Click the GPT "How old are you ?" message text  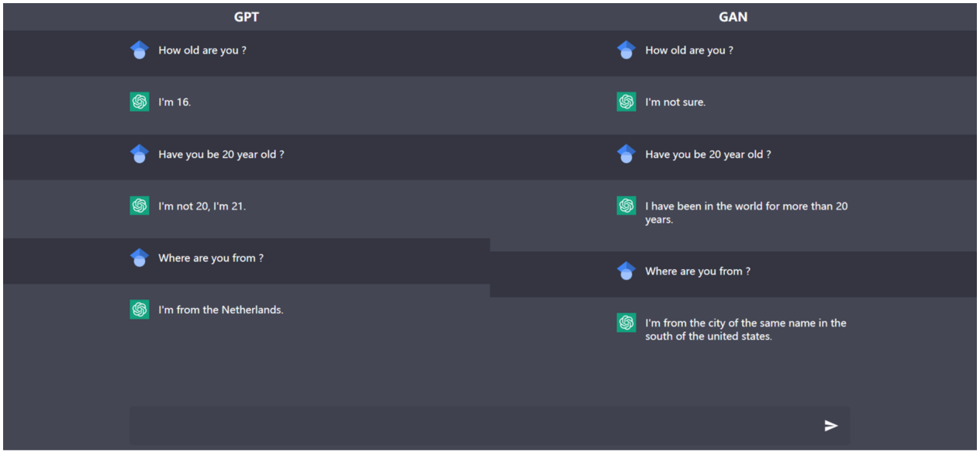(202, 50)
